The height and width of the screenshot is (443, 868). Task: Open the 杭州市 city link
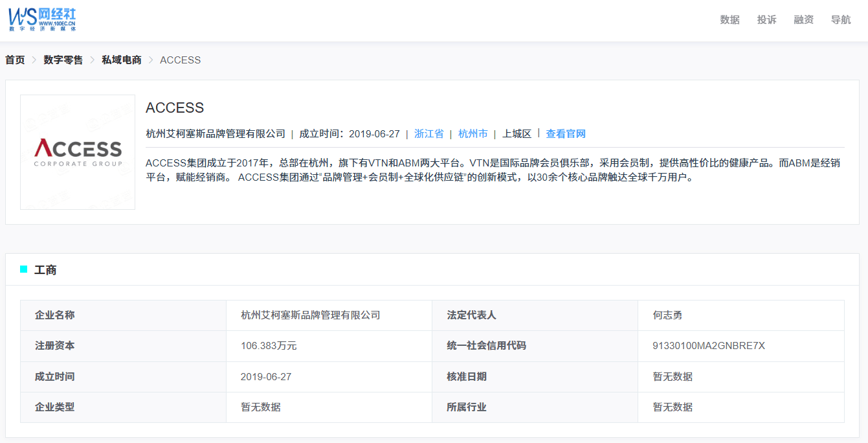pyautogui.click(x=473, y=134)
